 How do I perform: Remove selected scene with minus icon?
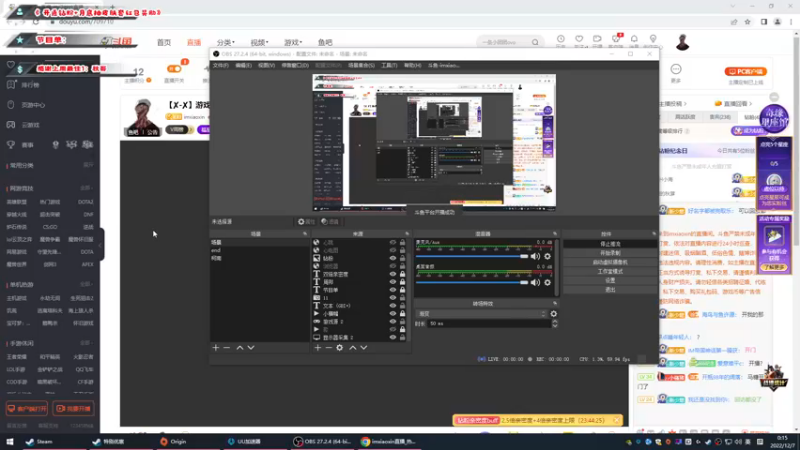(227, 347)
